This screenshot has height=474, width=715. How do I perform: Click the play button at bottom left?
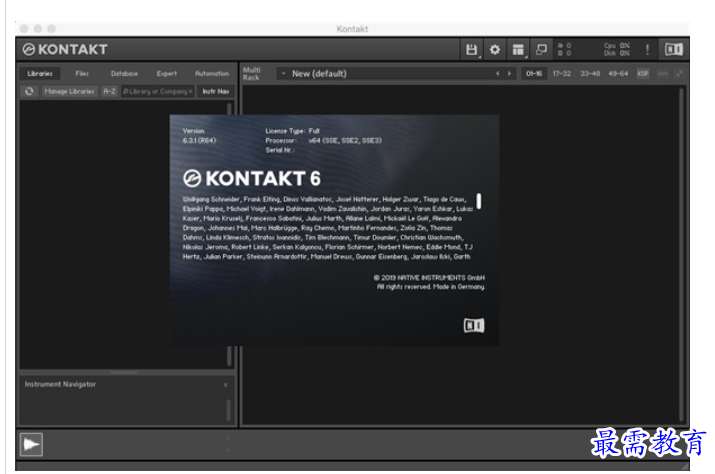coord(31,444)
